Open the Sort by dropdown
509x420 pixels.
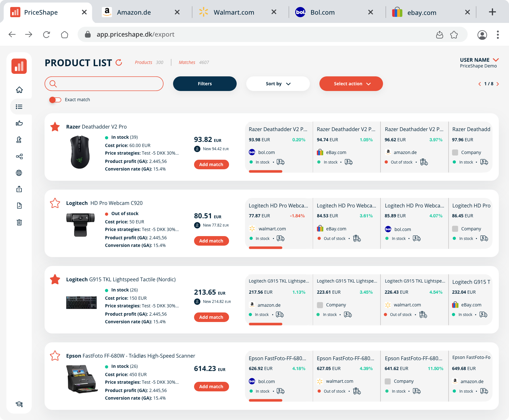[278, 84]
